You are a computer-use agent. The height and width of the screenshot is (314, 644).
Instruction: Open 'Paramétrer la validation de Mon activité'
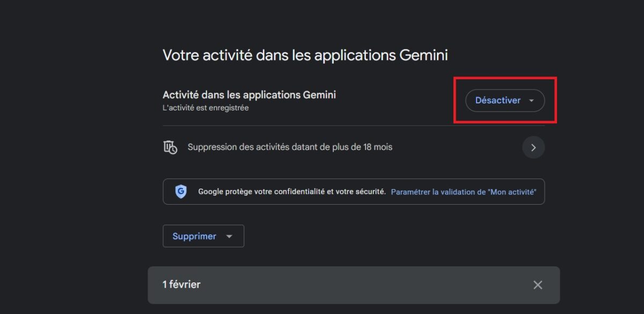(x=464, y=191)
